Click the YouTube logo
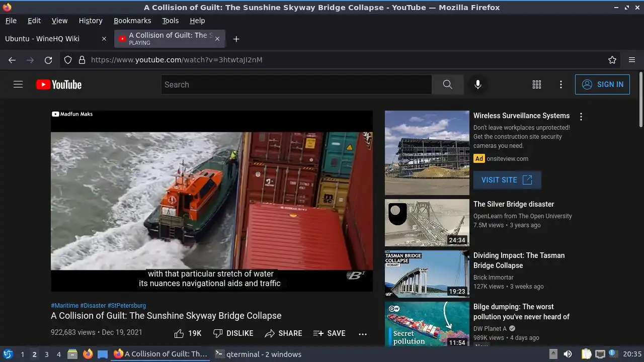The width and height of the screenshot is (644, 362). tap(59, 84)
